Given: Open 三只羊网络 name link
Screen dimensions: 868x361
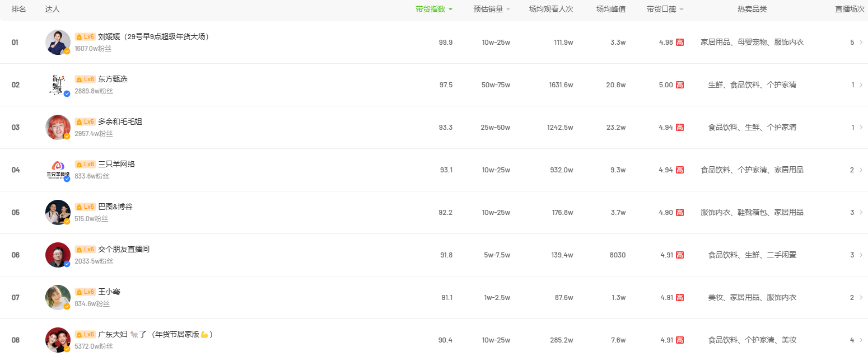Looking at the screenshot, I should (116, 164).
